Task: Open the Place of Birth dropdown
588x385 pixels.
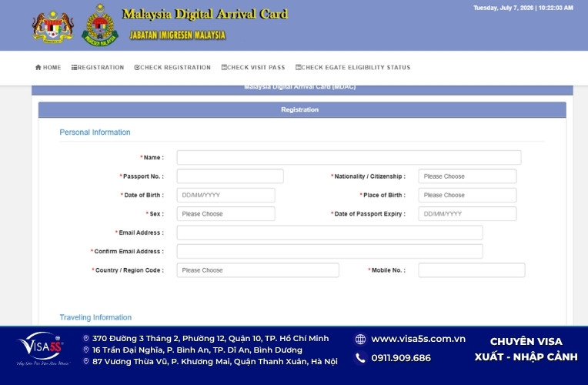Action: pos(467,195)
